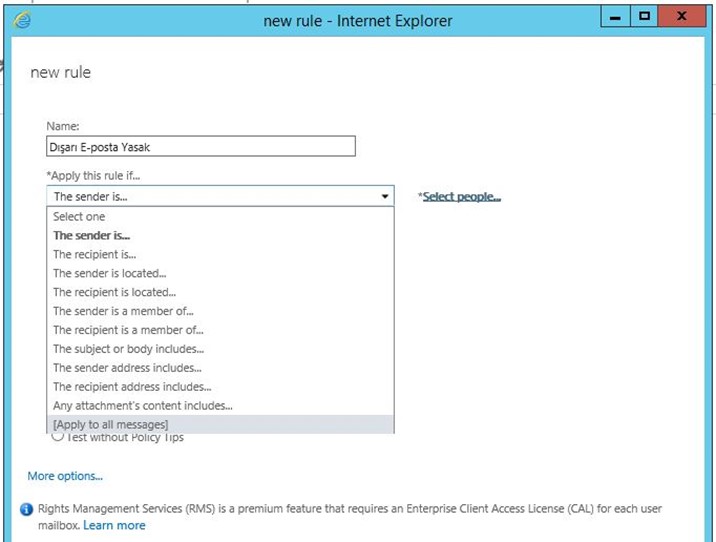The width and height of the screenshot is (716, 542).
Task: Choose 'The sender is a member of...'
Action: pyautogui.click(x=220, y=311)
